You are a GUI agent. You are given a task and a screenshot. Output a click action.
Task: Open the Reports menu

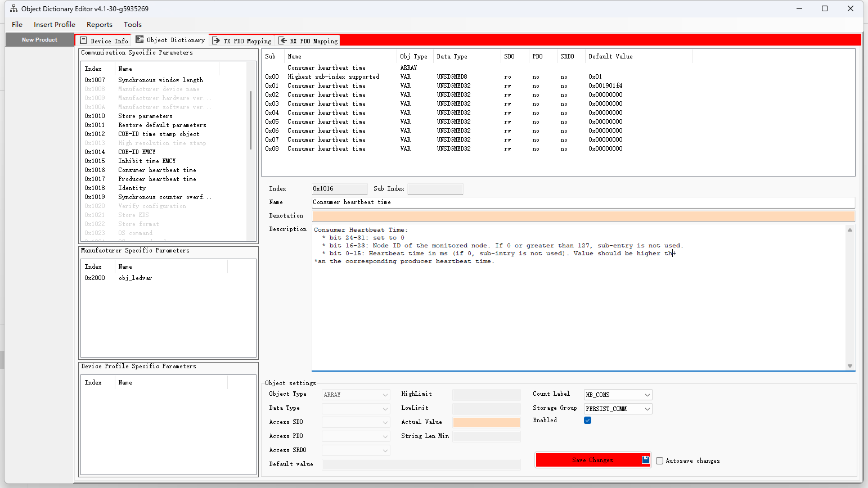(100, 25)
